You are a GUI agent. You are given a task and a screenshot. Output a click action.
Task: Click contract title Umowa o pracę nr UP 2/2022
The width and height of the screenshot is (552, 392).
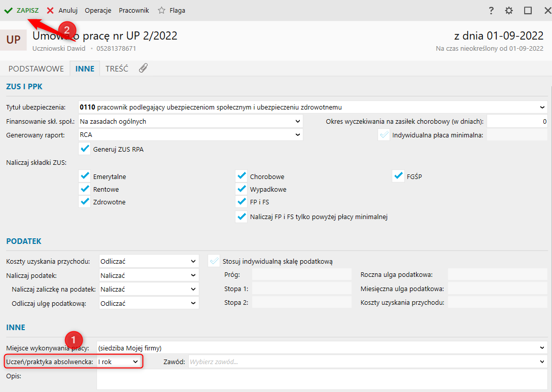[x=105, y=35]
